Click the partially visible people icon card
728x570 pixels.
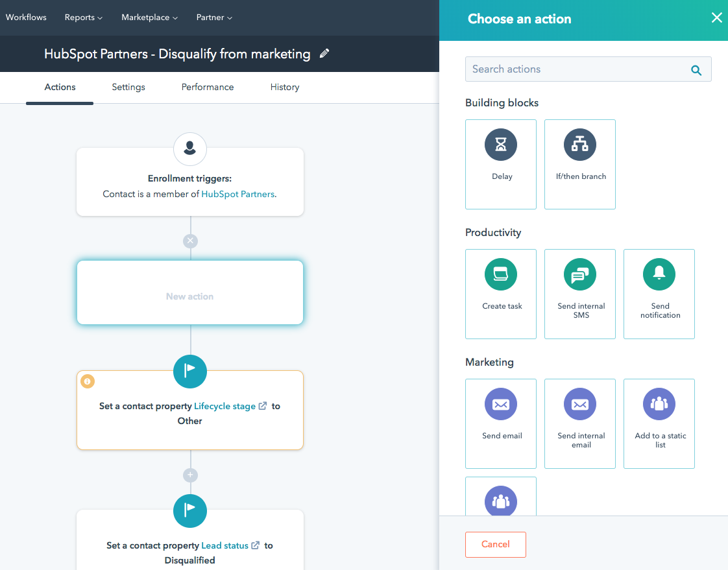[500, 497]
